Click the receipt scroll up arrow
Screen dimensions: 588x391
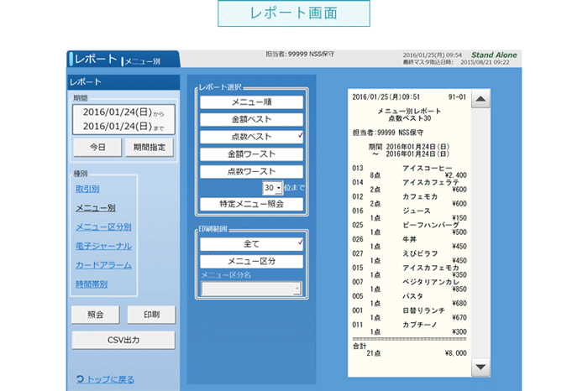[x=480, y=99]
